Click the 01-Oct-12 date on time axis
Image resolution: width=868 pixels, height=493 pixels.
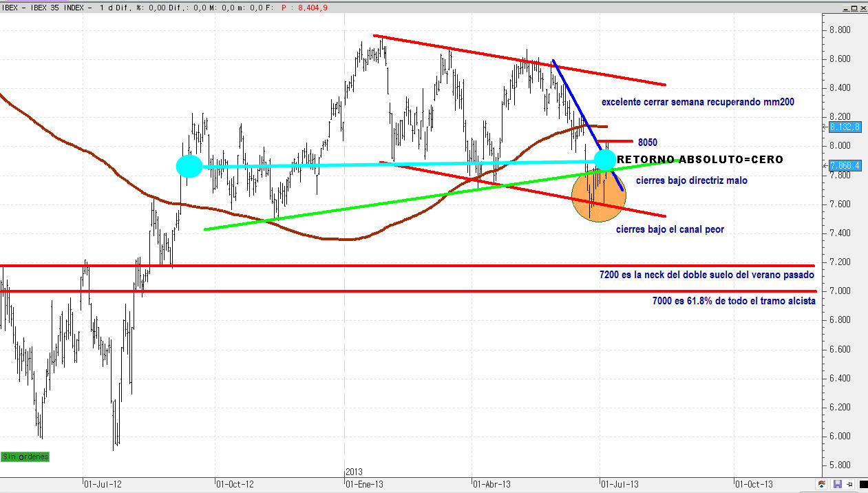pyautogui.click(x=234, y=484)
